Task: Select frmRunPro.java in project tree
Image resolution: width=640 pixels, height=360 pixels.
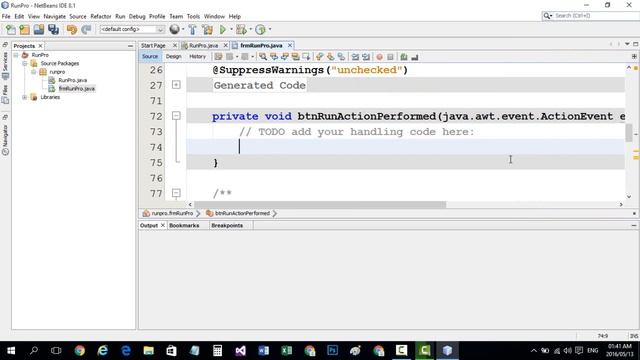Action: pyautogui.click(x=76, y=89)
